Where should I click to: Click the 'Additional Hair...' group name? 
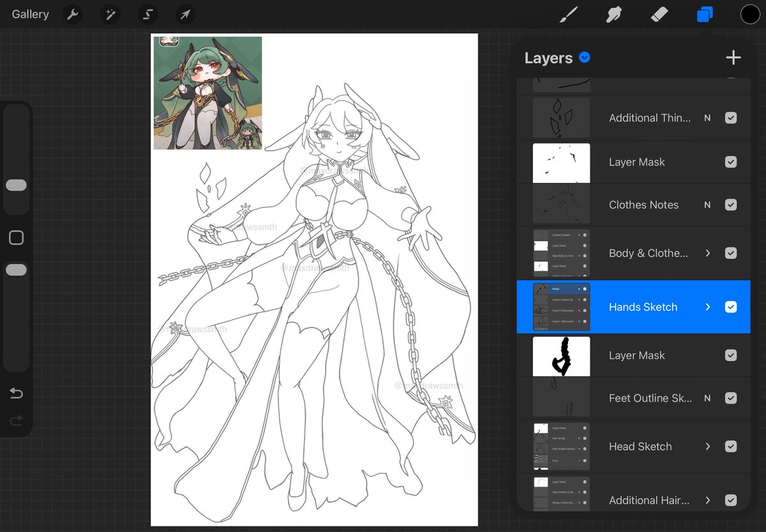click(649, 500)
